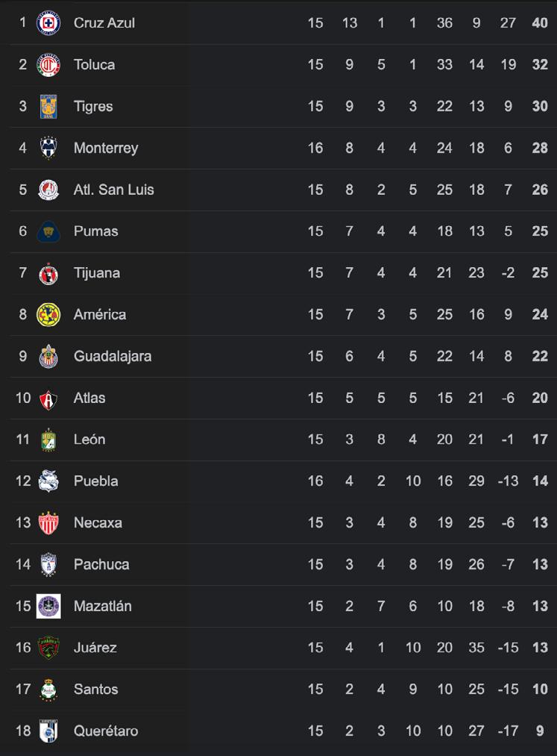Click the Monterrey club crest
The image size is (557, 756).
pos(48,148)
